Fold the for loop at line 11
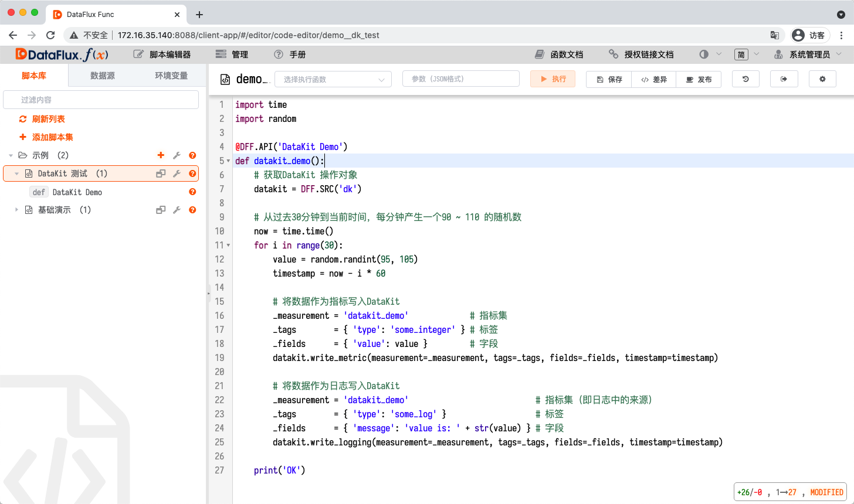The height and width of the screenshot is (504, 854). click(229, 245)
